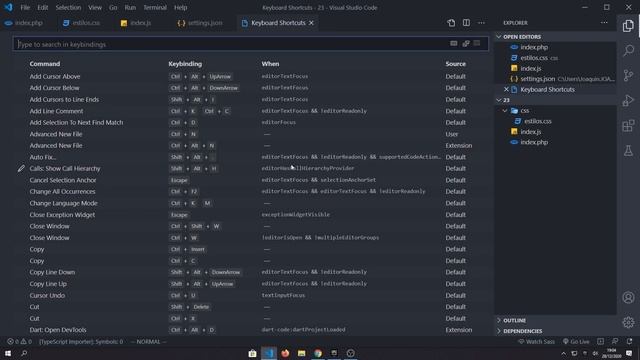Click the Split Editor Right icon
The image size is (640, 360).
466,23
